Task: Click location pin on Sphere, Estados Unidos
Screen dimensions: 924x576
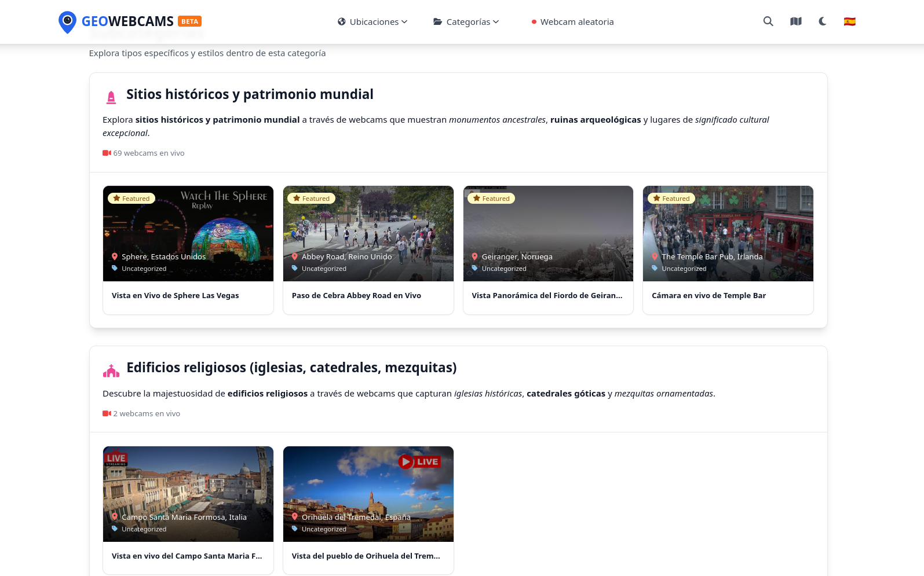Action: point(115,256)
